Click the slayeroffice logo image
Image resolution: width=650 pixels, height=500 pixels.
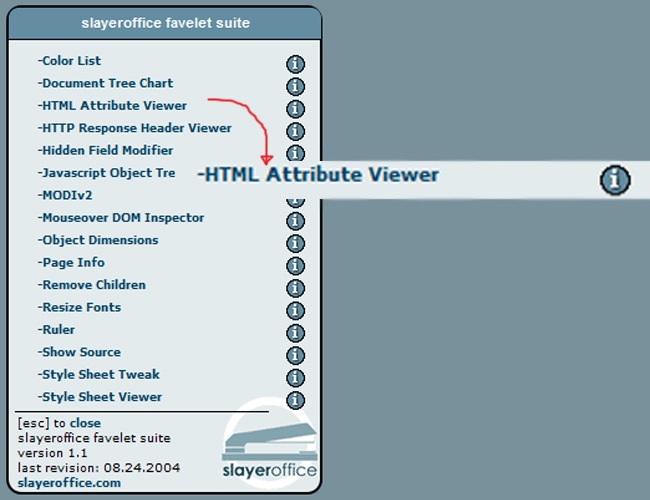pos(270,443)
